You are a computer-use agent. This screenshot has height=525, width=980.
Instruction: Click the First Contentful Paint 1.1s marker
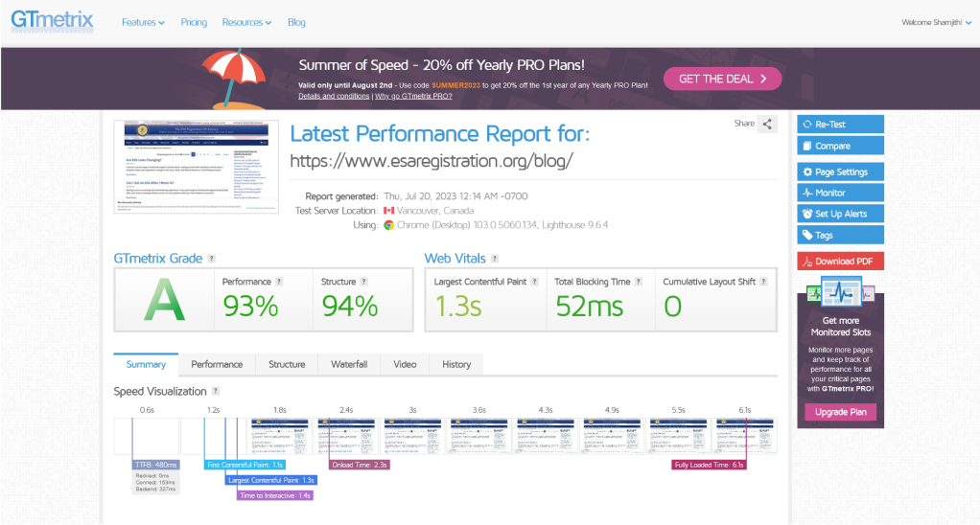(245, 465)
